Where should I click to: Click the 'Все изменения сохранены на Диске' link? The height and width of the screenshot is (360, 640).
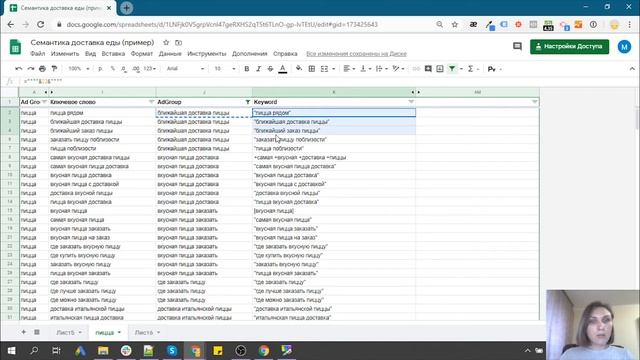tap(356, 53)
